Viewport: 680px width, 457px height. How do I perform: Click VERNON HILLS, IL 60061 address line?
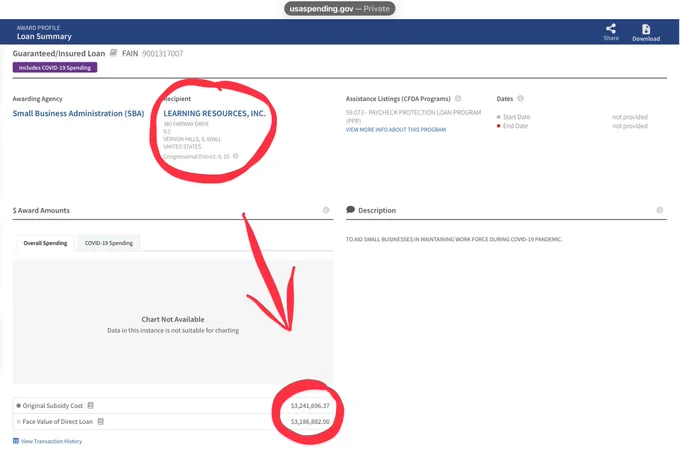pyautogui.click(x=192, y=139)
